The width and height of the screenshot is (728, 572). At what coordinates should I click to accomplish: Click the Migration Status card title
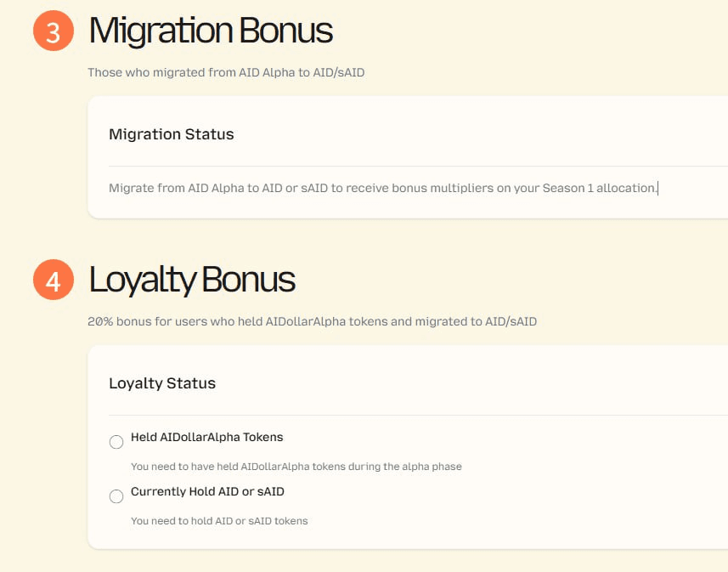[x=172, y=134]
